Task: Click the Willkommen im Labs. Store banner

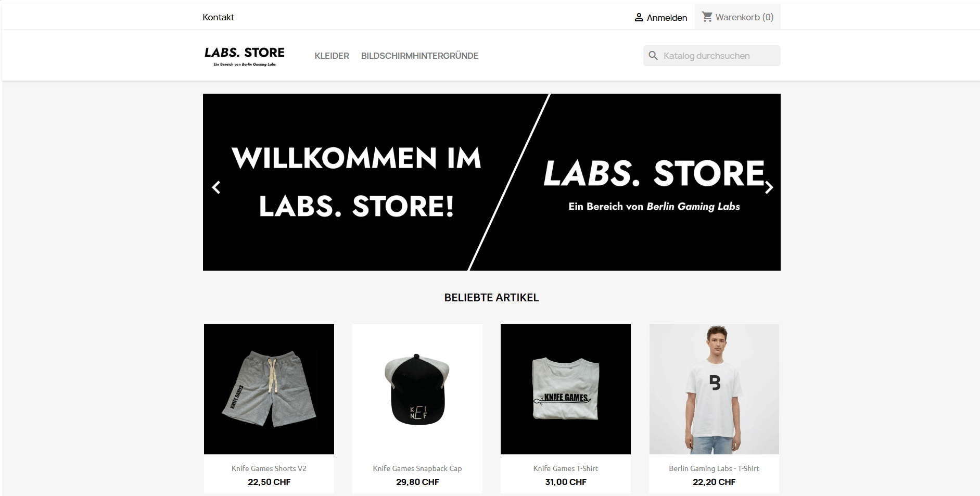Action: click(492, 182)
